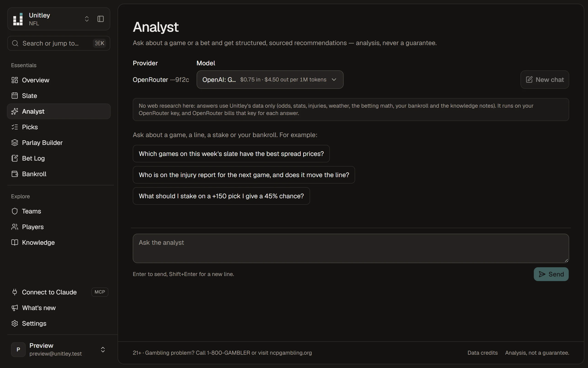The width and height of the screenshot is (588, 368).
Task: Click the Parlay Builder layers icon
Action: coord(14,143)
